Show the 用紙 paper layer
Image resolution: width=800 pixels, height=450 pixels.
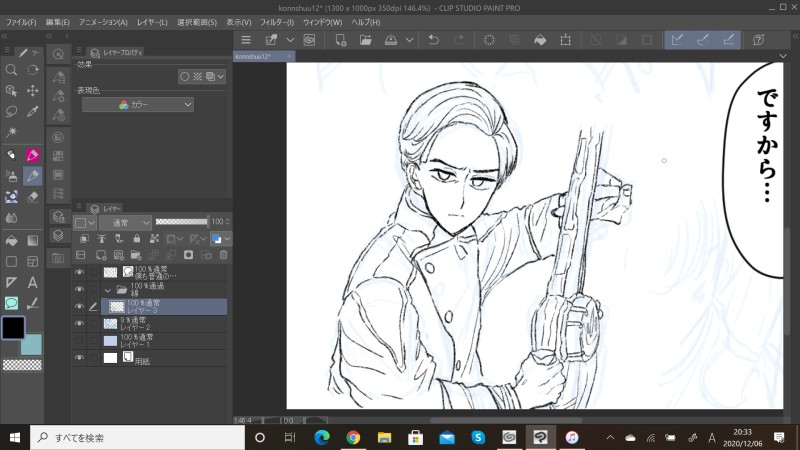(79, 357)
